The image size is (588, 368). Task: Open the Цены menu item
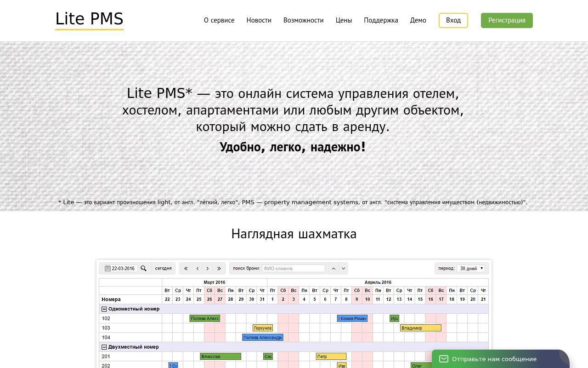point(344,20)
